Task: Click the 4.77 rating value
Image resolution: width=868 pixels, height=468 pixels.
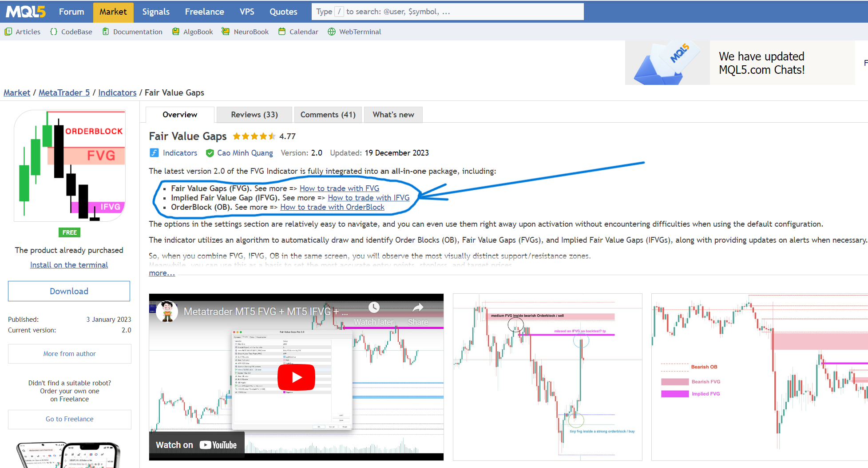Action: [x=287, y=136]
